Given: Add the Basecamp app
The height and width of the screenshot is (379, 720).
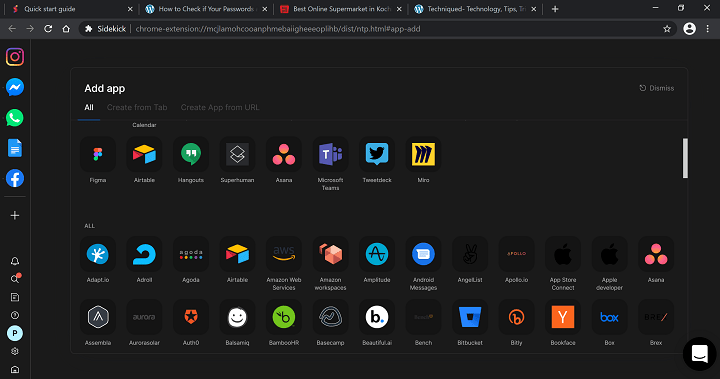Looking at the screenshot, I should click(x=330, y=317).
